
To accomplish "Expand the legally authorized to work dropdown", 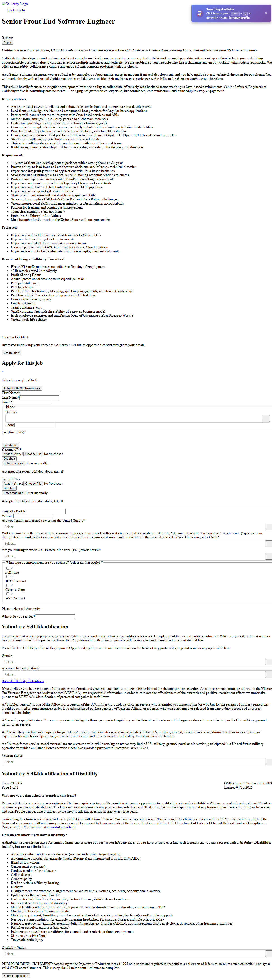I will pos(268,527).
